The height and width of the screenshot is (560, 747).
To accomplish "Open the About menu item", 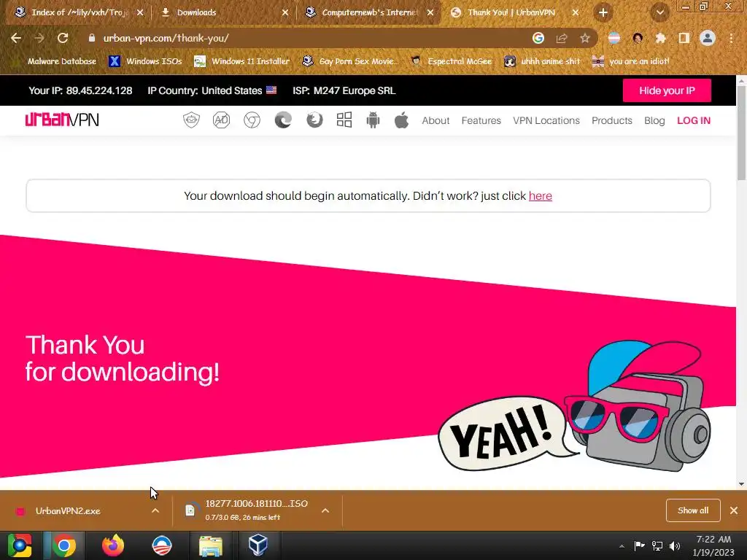I will tap(436, 120).
